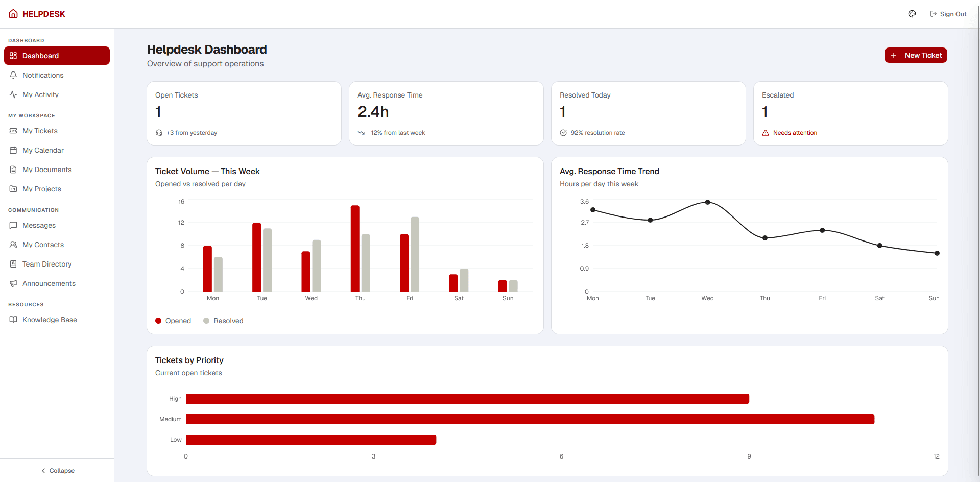
Task: Click the Friday resolved gray bar
Action: tap(415, 254)
